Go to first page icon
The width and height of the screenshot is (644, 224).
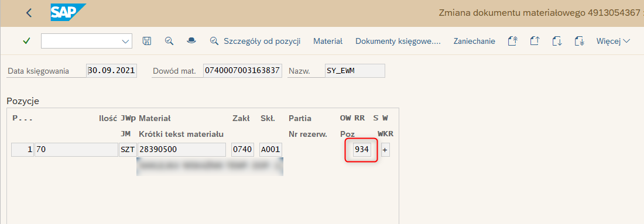point(512,41)
